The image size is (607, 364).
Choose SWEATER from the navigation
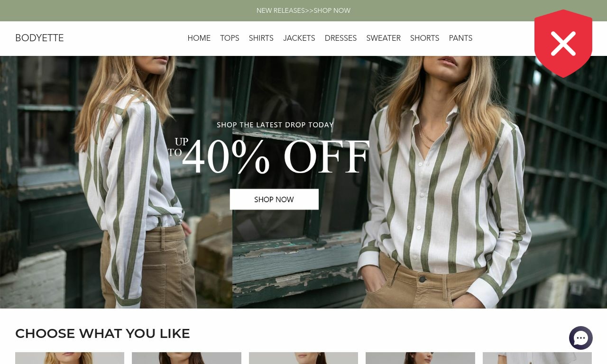[384, 38]
